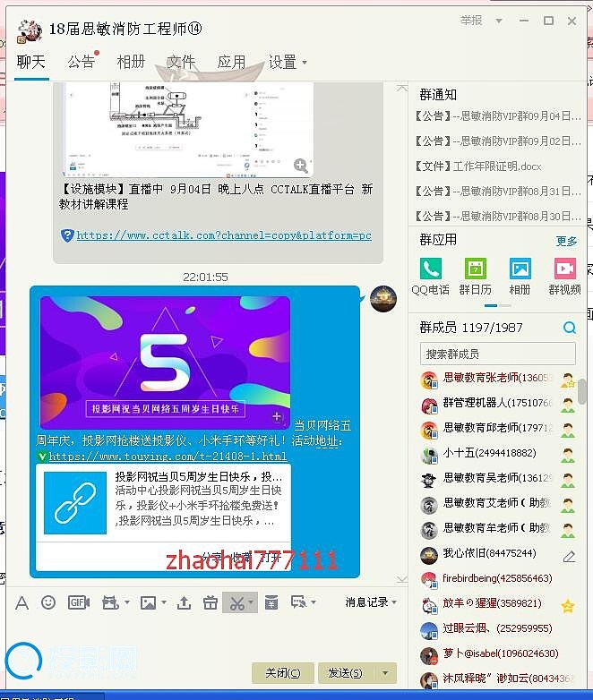The image size is (593, 700).
Task: Click the 举报 report link
Action: (x=471, y=21)
